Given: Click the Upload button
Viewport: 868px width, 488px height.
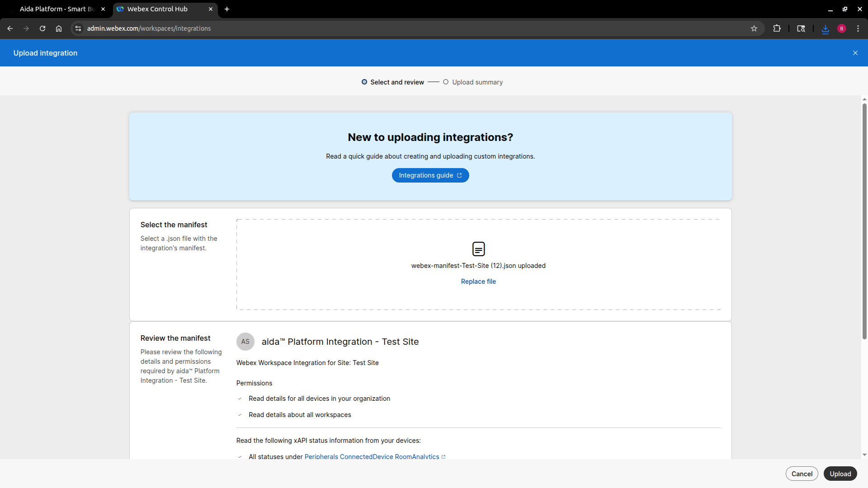Looking at the screenshot, I should coord(840,474).
